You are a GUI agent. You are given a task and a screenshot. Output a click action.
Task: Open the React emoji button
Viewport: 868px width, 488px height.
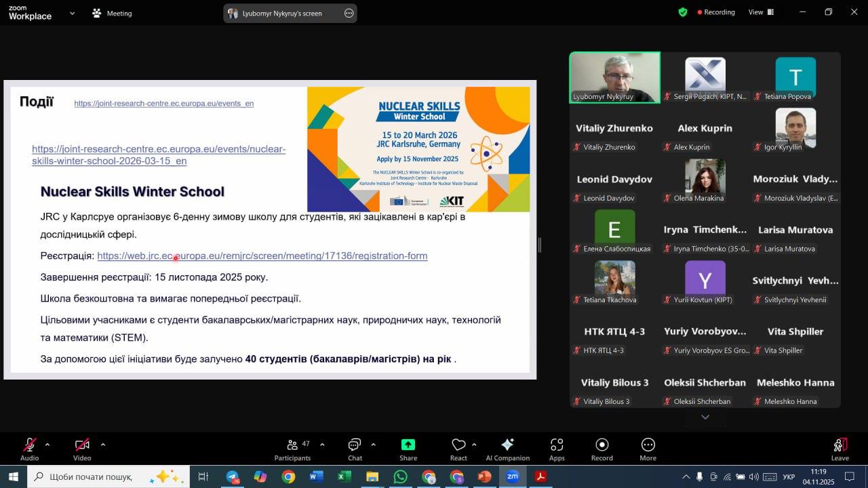coord(458,449)
